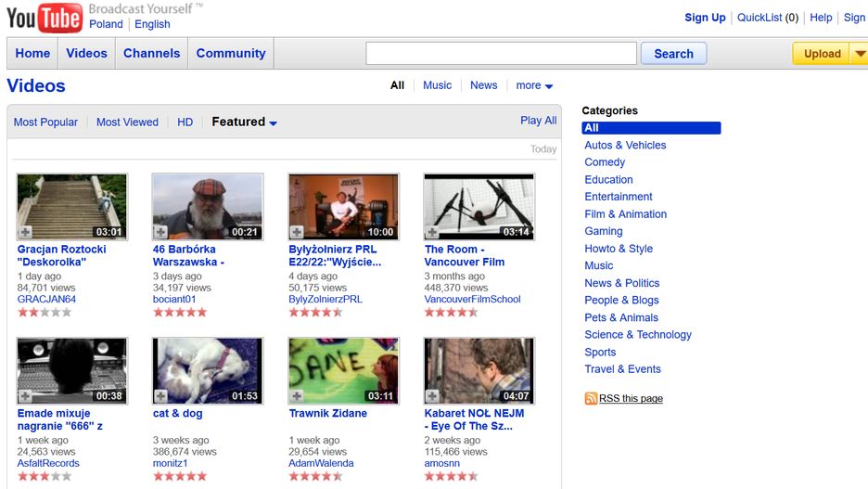Open Kabaret NOŁ NEJM thumbnail
Viewport: 868px width, 489px height.
click(479, 370)
